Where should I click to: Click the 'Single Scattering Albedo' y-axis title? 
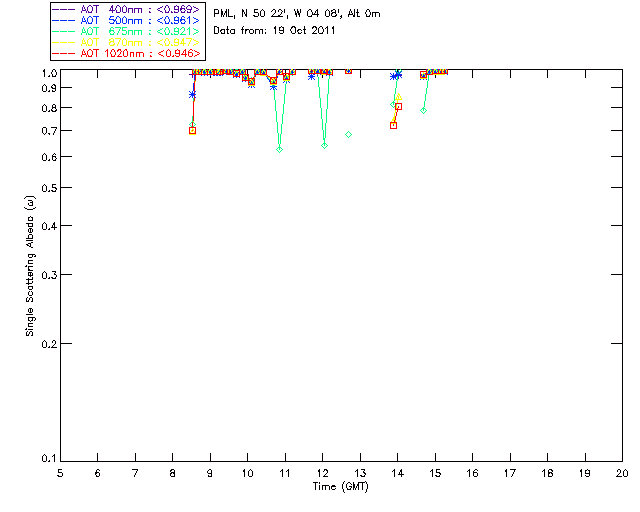coord(30,266)
